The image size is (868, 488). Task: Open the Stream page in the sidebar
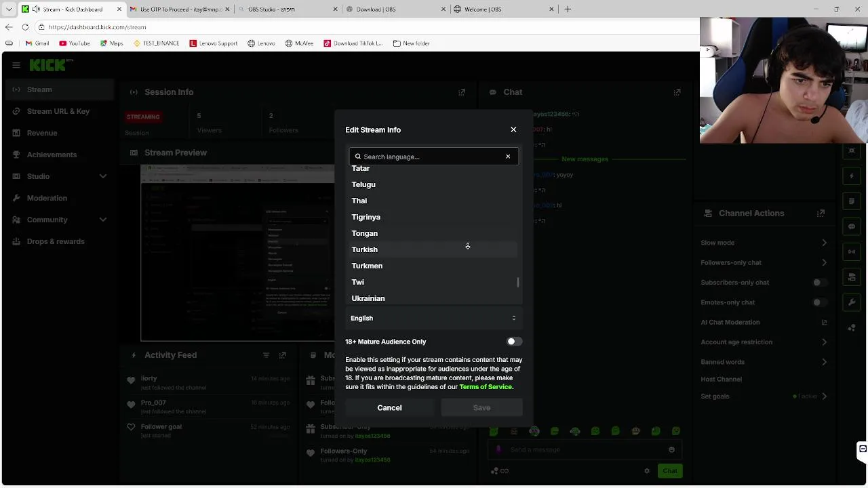tap(59, 89)
